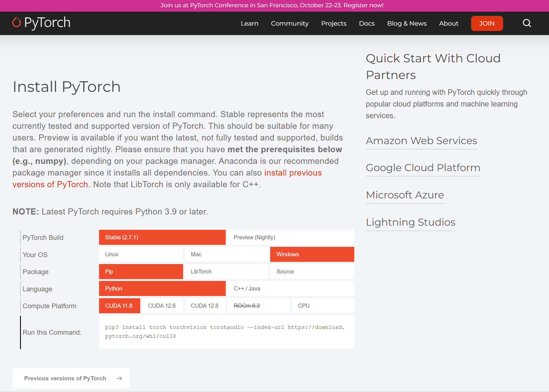
Task: Choose CPU as compute platform
Action: [x=322, y=305]
